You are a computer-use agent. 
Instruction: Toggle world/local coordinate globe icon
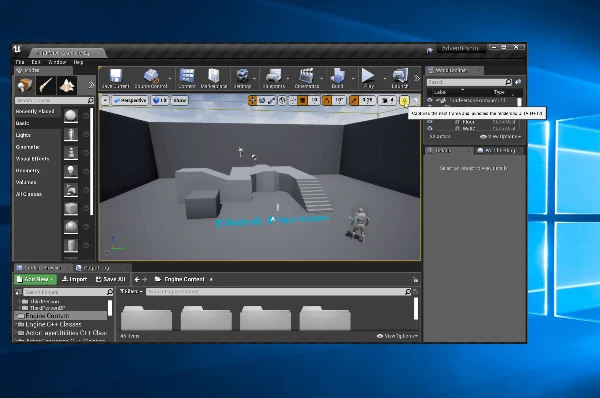click(x=282, y=101)
